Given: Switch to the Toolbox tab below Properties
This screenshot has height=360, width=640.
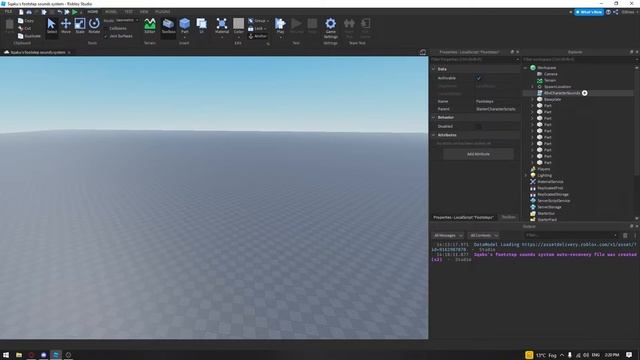Looking at the screenshot, I should pyautogui.click(x=508, y=217).
